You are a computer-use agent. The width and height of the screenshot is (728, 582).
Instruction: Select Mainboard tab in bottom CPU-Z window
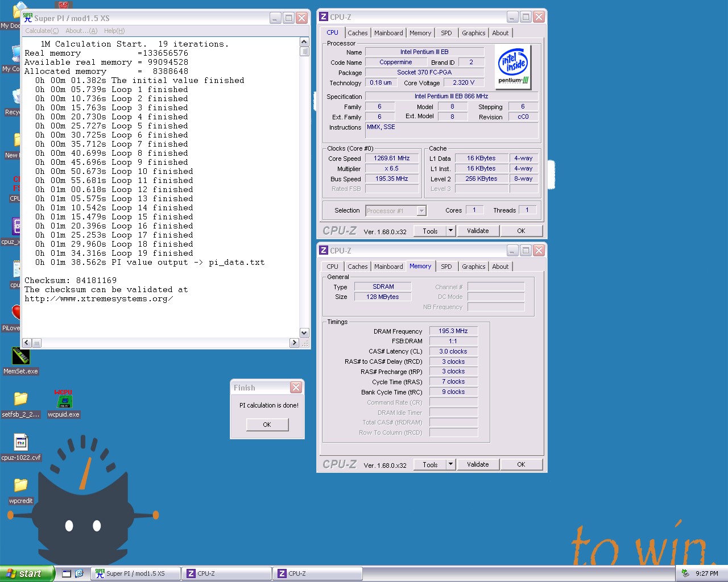[388, 267]
